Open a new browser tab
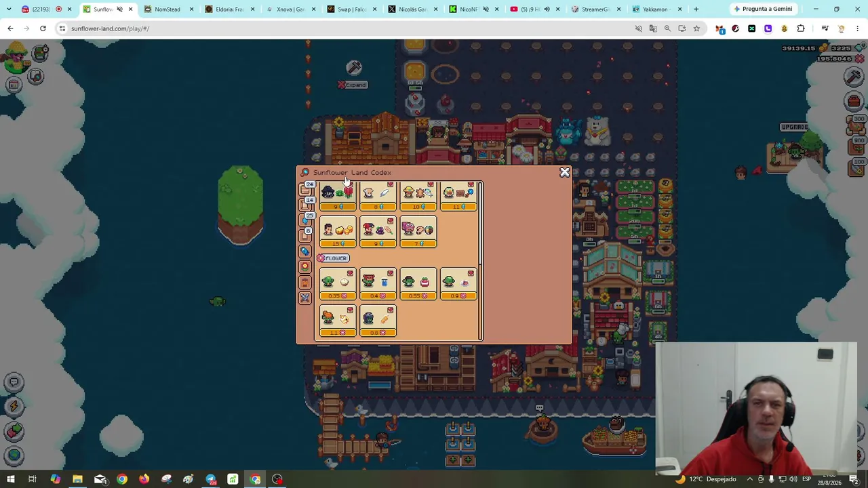The height and width of the screenshot is (488, 868). coord(696,9)
